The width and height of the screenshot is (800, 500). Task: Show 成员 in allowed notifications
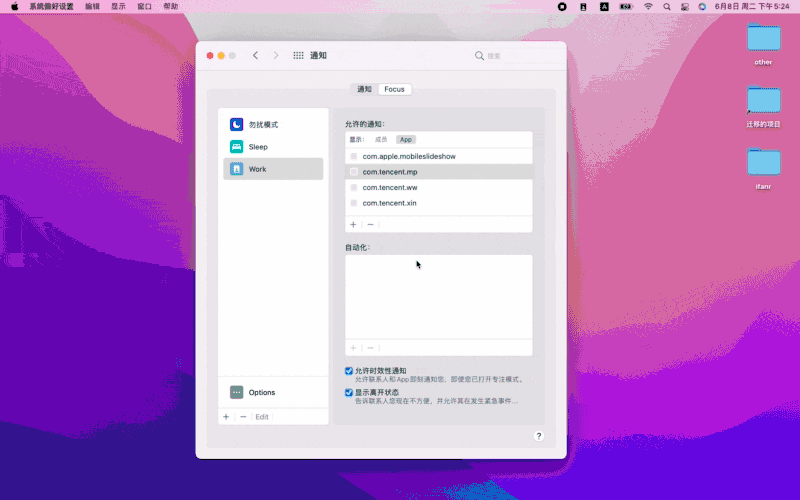(x=381, y=139)
